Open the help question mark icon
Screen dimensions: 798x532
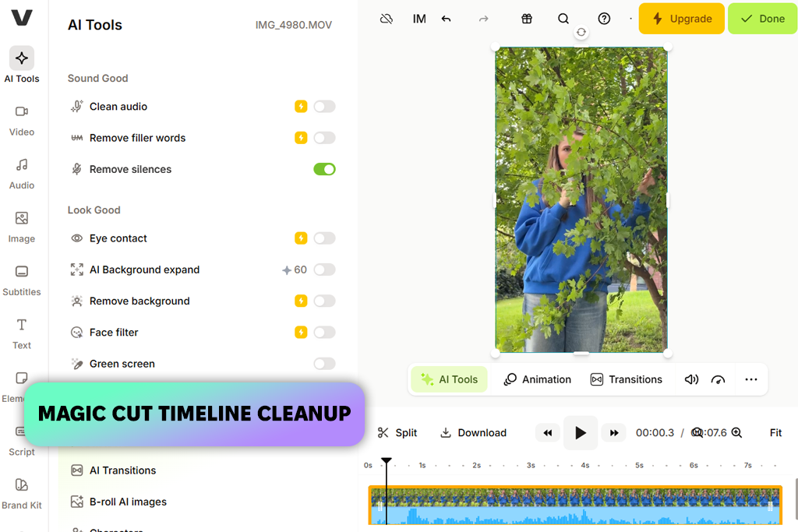point(604,19)
